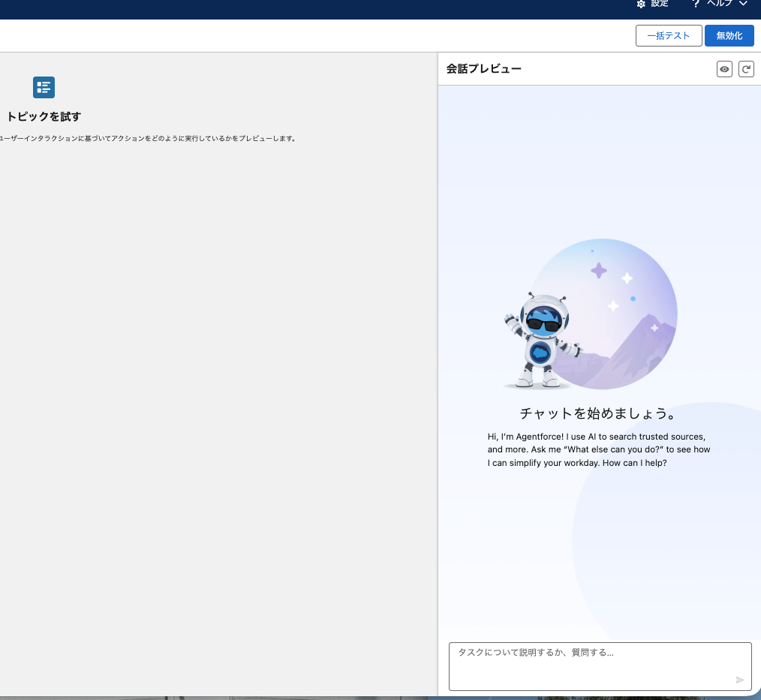Image resolution: width=761 pixels, height=700 pixels.
Task: Click the ユーザーインタラクション description text
Action: point(147,138)
